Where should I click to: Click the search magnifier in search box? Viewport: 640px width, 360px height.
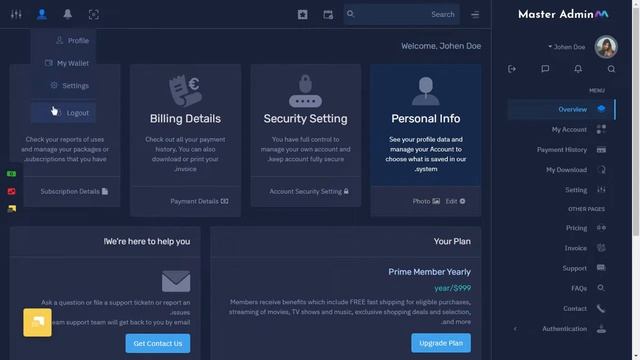351,14
